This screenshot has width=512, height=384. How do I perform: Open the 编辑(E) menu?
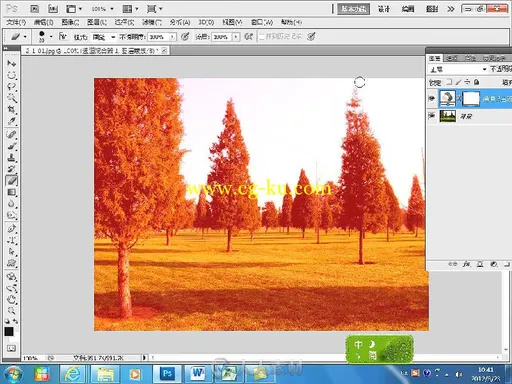pos(43,22)
